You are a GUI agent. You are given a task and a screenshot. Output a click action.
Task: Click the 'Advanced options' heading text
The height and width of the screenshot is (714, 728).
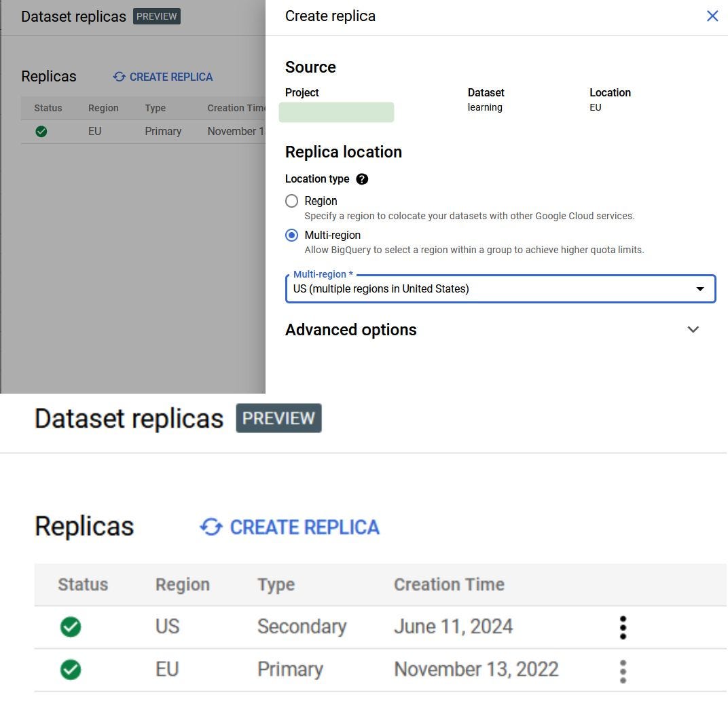[350, 329]
